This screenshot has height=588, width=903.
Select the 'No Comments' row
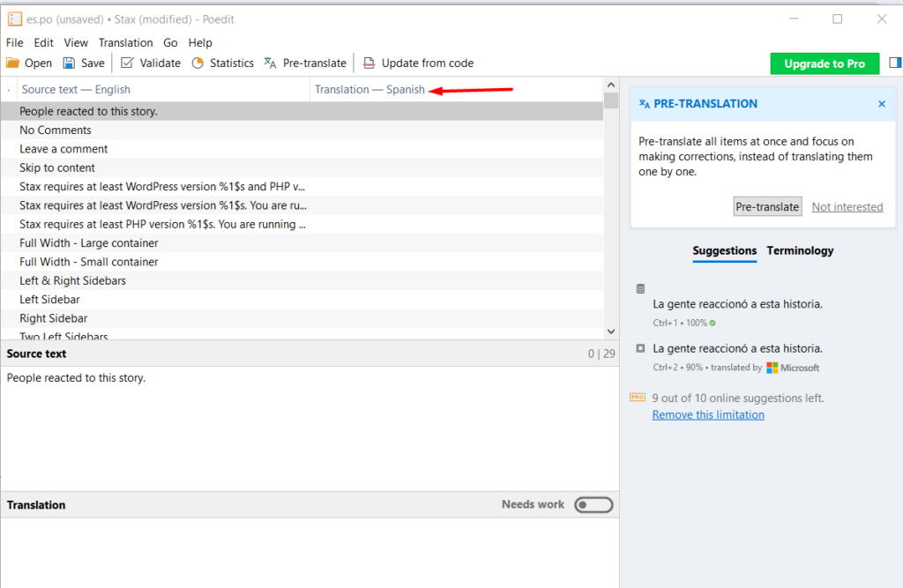click(302, 130)
